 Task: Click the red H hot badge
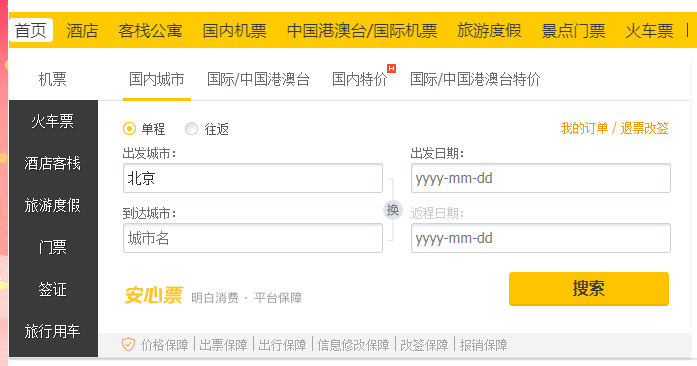click(391, 68)
